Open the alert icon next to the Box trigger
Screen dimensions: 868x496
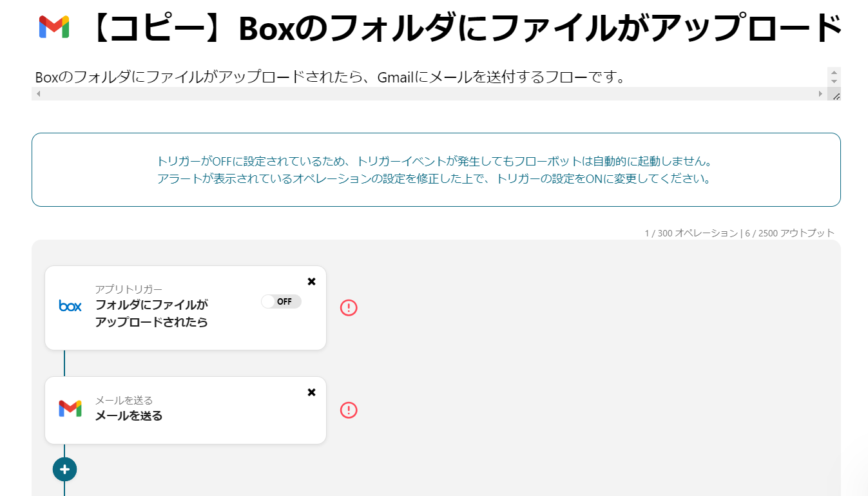(349, 308)
